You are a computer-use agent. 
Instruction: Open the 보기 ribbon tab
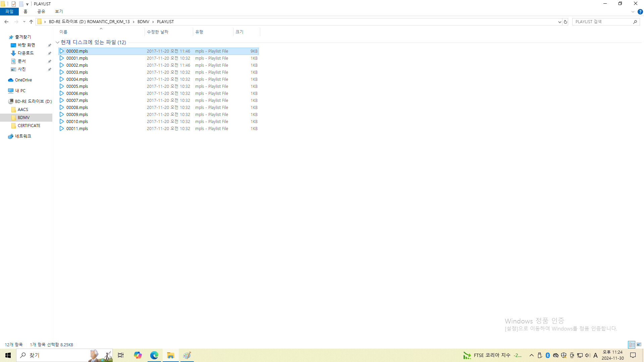click(59, 11)
